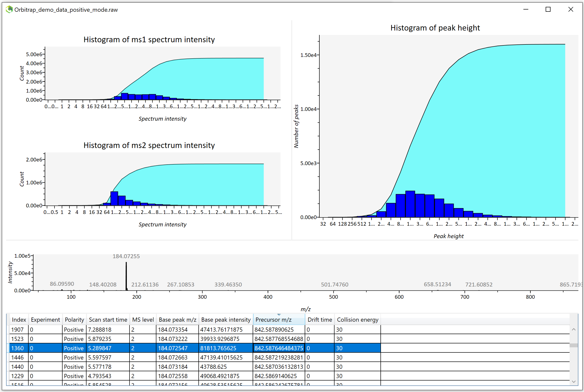Click the 184.07255 peak label in spectrum
The width and height of the screenshot is (584, 392).
[126, 256]
